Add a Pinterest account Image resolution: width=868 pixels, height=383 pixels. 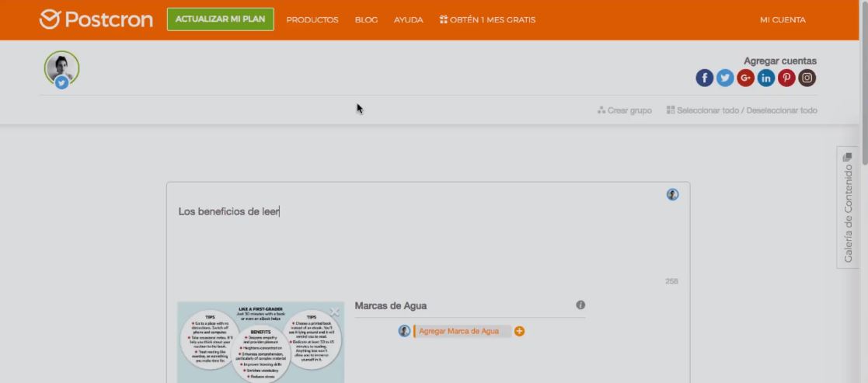point(786,78)
